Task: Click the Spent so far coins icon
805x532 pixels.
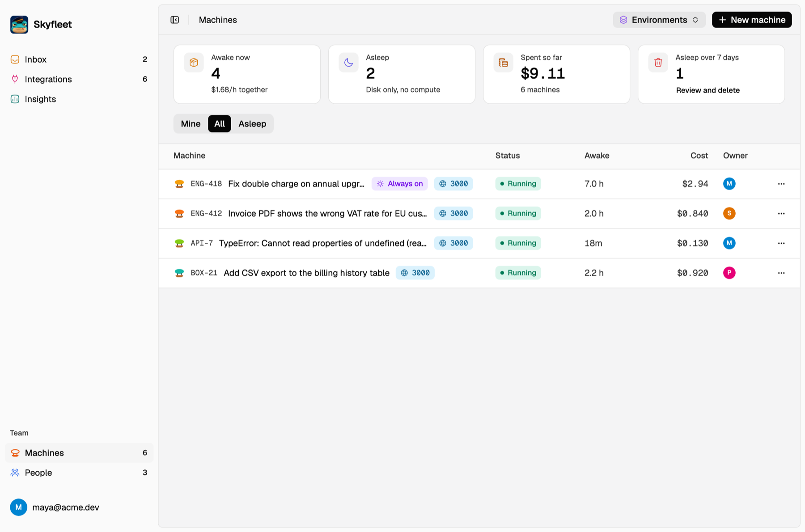Action: click(x=503, y=63)
